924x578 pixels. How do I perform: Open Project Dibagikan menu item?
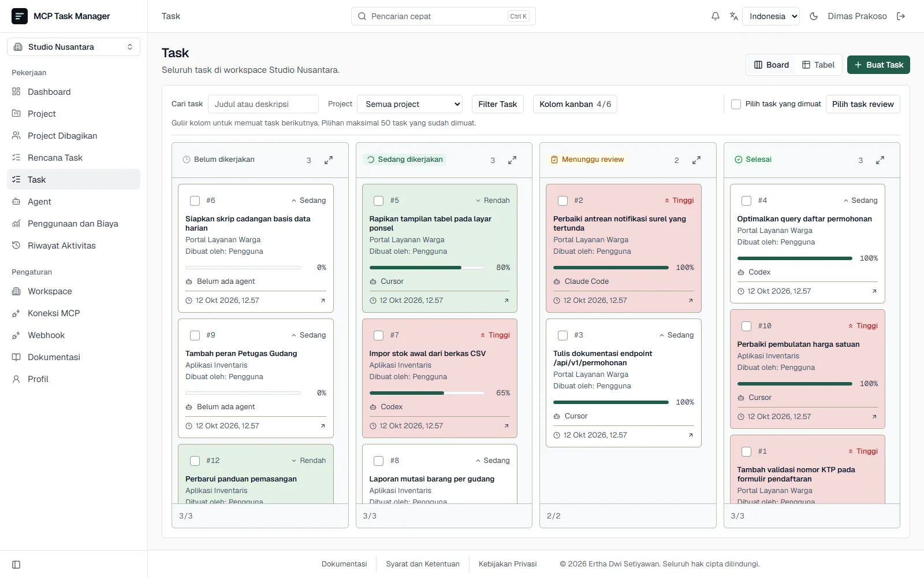[73, 136]
